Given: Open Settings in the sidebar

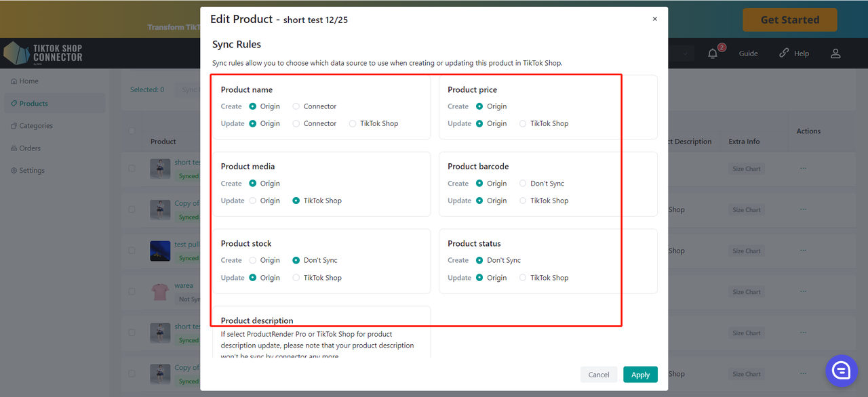Looking at the screenshot, I should (x=32, y=171).
